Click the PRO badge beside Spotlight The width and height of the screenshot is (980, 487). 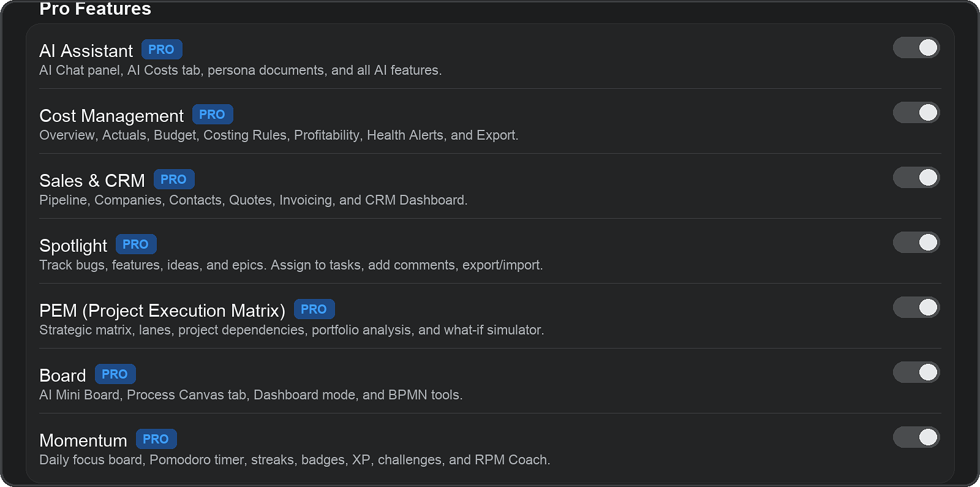click(x=136, y=244)
